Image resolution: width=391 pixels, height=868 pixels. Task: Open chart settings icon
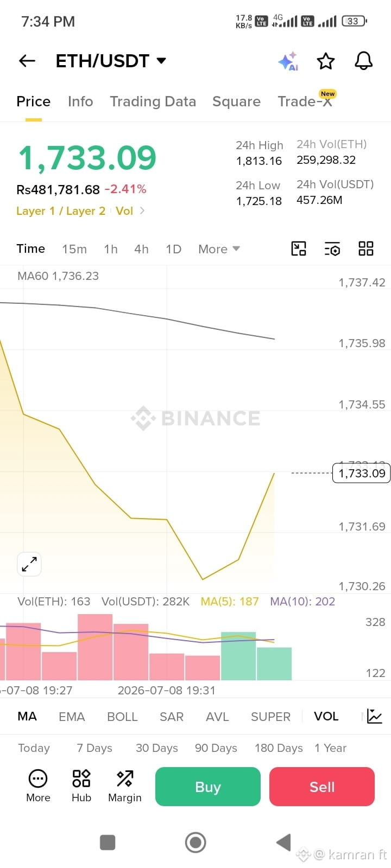[x=332, y=249]
